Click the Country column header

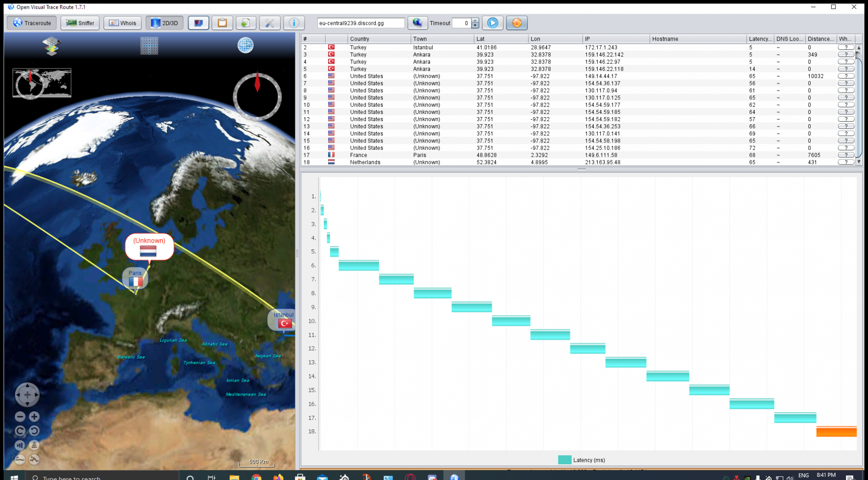[x=379, y=39]
